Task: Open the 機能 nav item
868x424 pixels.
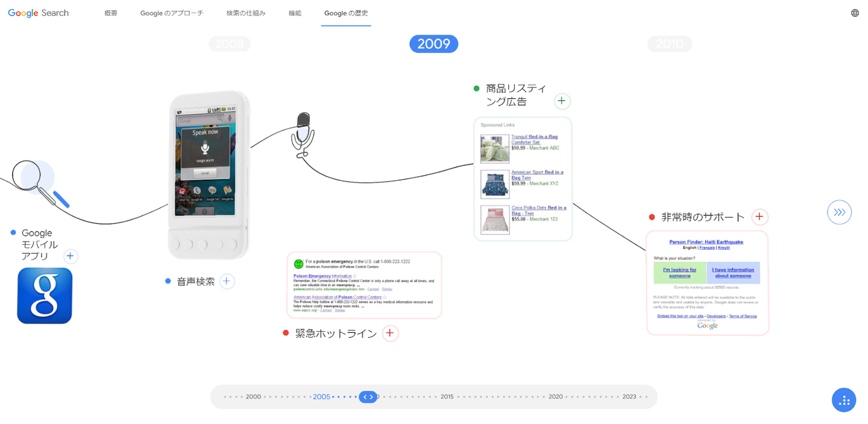Action: [295, 13]
